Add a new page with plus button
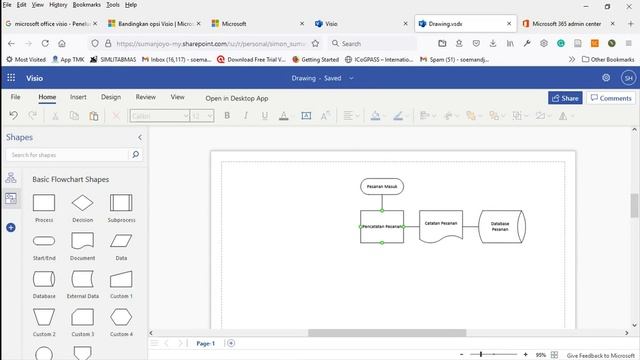The image size is (640, 360). pos(231,343)
